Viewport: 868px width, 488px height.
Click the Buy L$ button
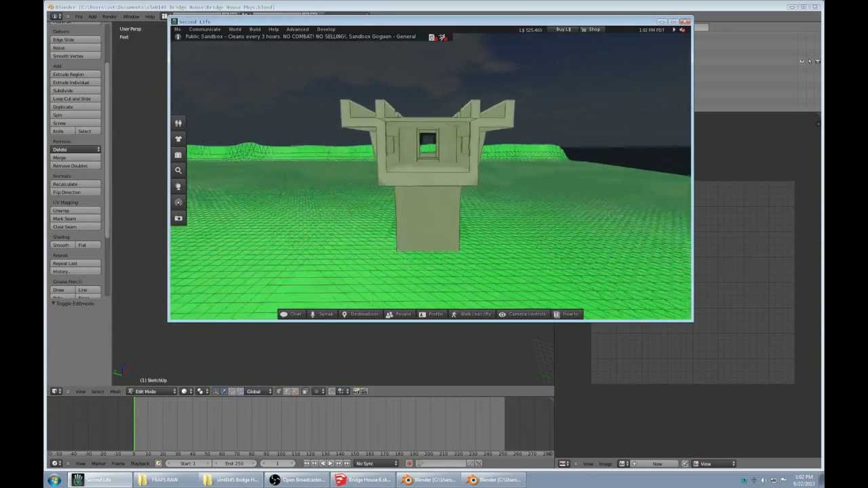(563, 30)
